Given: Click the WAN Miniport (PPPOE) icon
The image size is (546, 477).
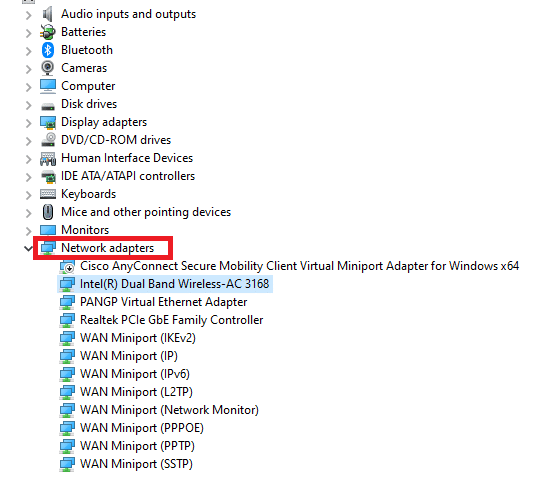Looking at the screenshot, I should pos(67,428).
